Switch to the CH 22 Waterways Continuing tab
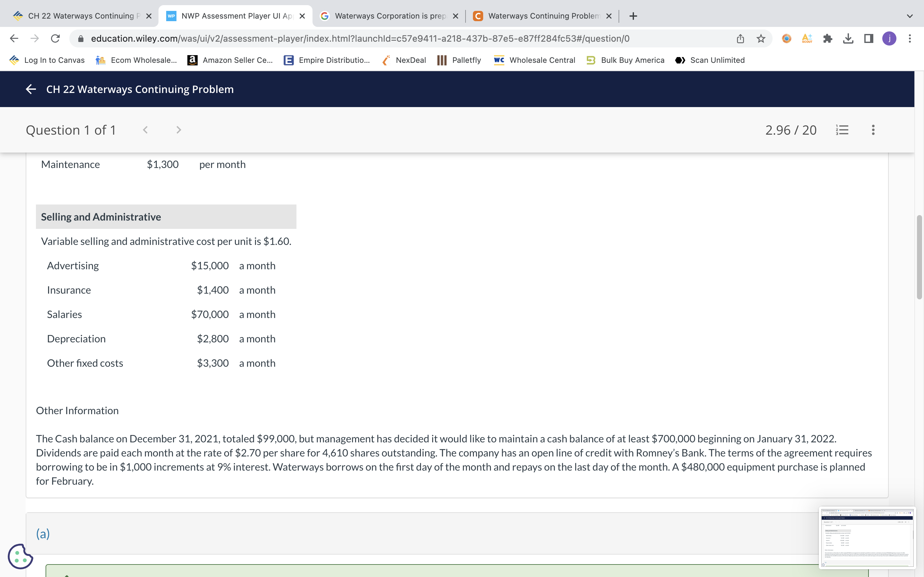 (76, 16)
